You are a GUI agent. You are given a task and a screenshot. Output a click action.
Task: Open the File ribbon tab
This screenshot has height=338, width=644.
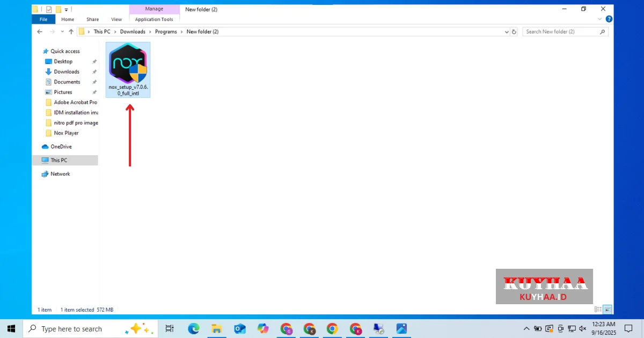click(43, 19)
